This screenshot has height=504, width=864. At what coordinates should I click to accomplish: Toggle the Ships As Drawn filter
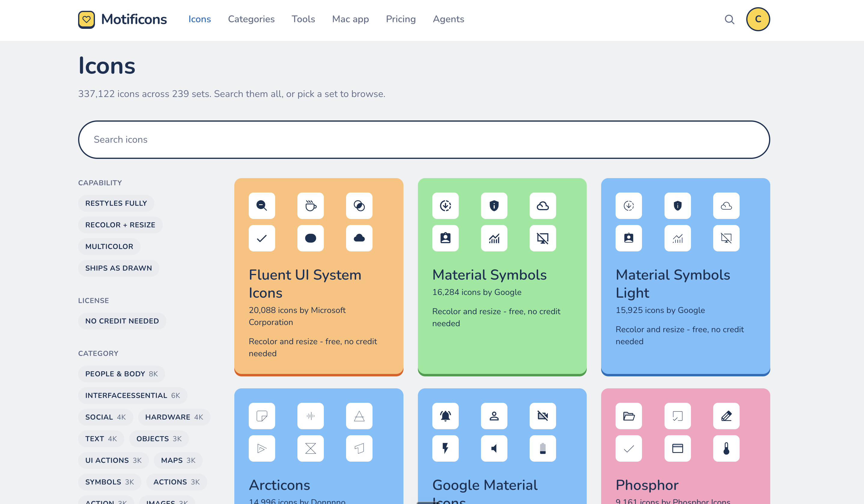click(x=118, y=268)
